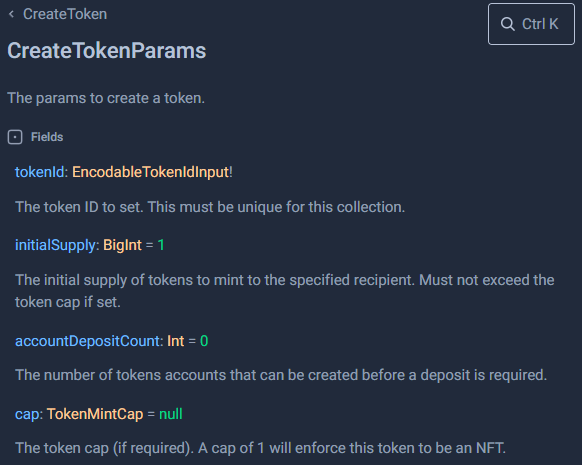Select the cap field name
This screenshot has width=582, height=465.
(27, 415)
